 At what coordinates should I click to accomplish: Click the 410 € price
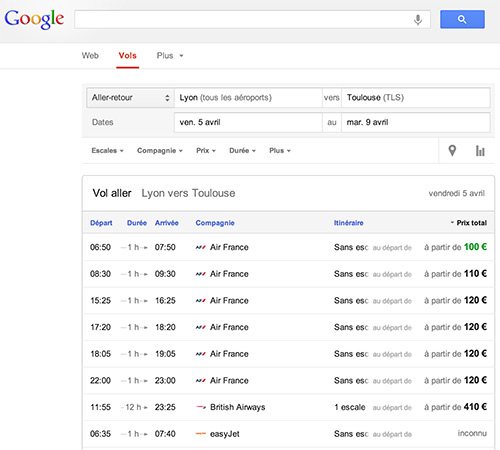coord(475,407)
